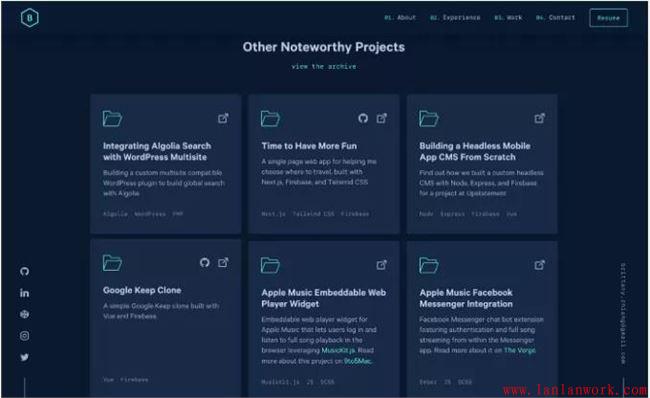
Task: Open external link on Apple Music Web Player card
Action: [x=381, y=265]
